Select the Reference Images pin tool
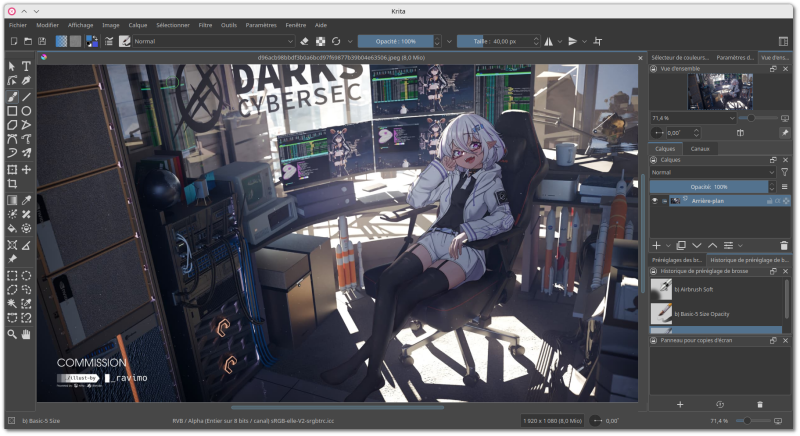The width and height of the screenshot is (800, 436). [x=12, y=259]
